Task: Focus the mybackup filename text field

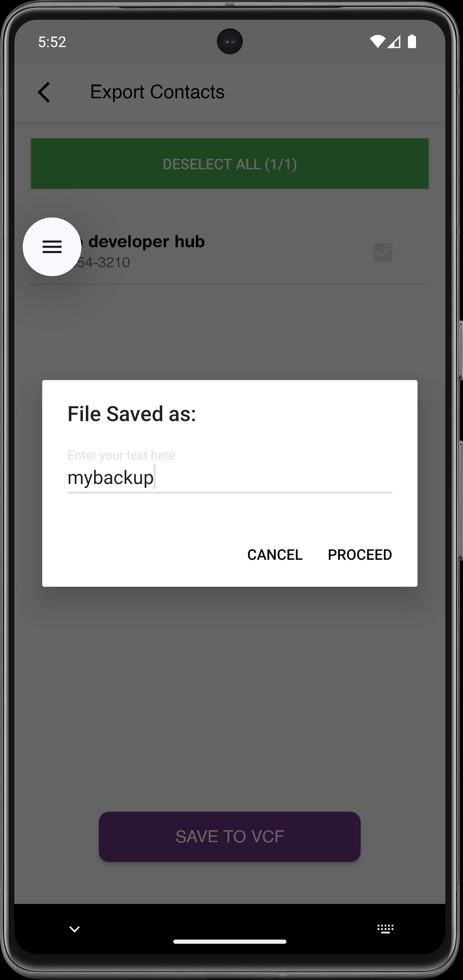Action: pyautogui.click(x=230, y=477)
